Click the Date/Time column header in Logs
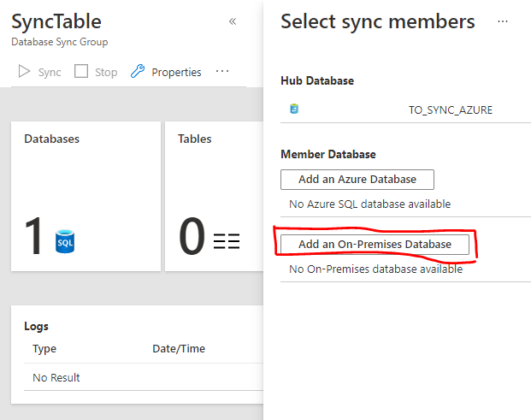The width and height of the screenshot is (531, 420). (179, 348)
